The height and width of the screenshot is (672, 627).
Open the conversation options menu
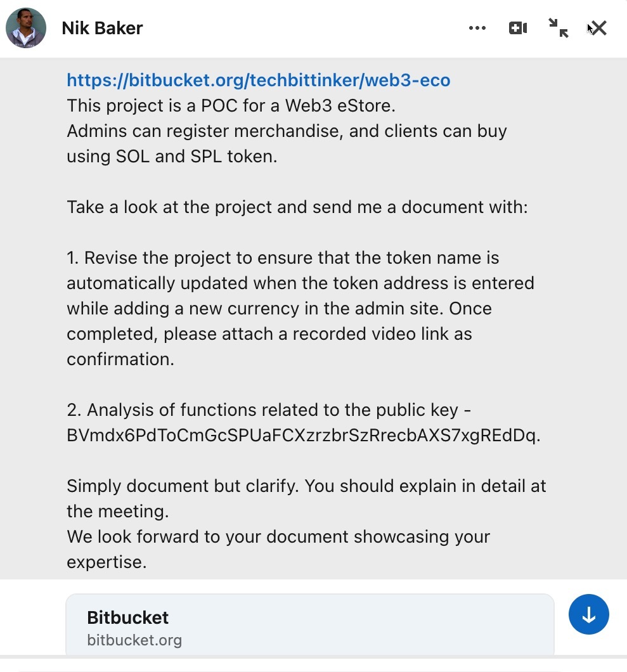[477, 28]
